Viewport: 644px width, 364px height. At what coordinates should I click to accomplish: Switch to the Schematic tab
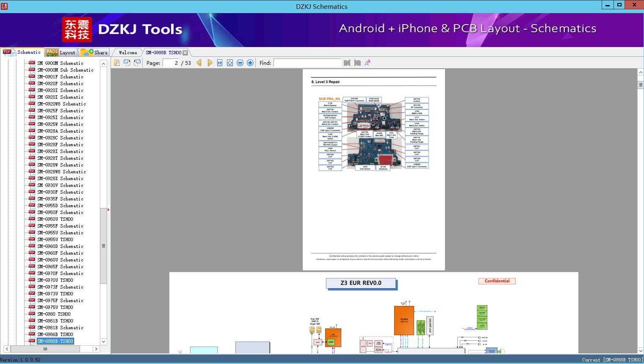(22, 52)
